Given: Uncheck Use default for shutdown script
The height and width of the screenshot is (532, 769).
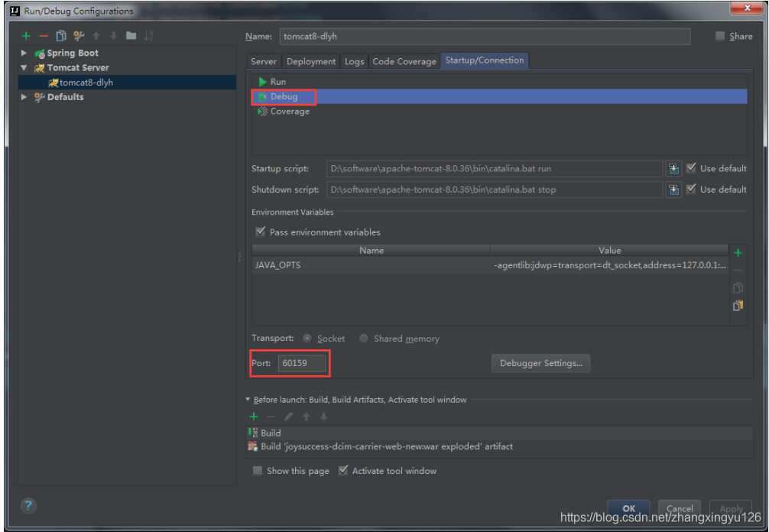Looking at the screenshot, I should tap(690, 189).
